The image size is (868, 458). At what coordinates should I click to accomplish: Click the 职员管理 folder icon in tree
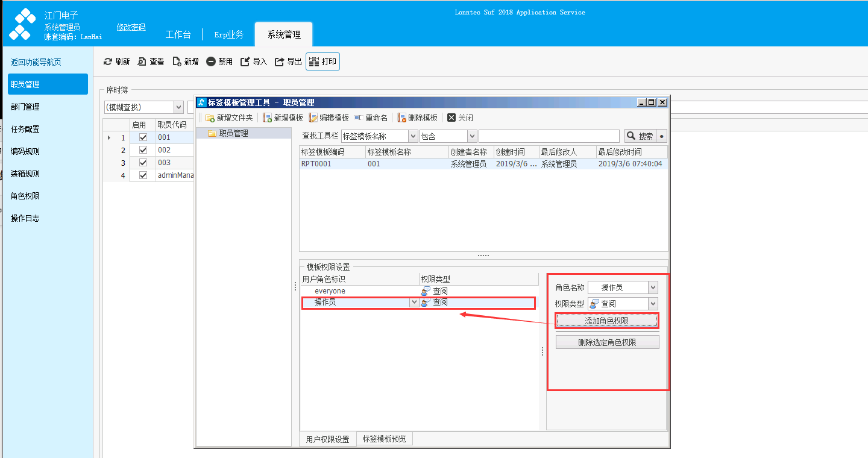pos(212,133)
